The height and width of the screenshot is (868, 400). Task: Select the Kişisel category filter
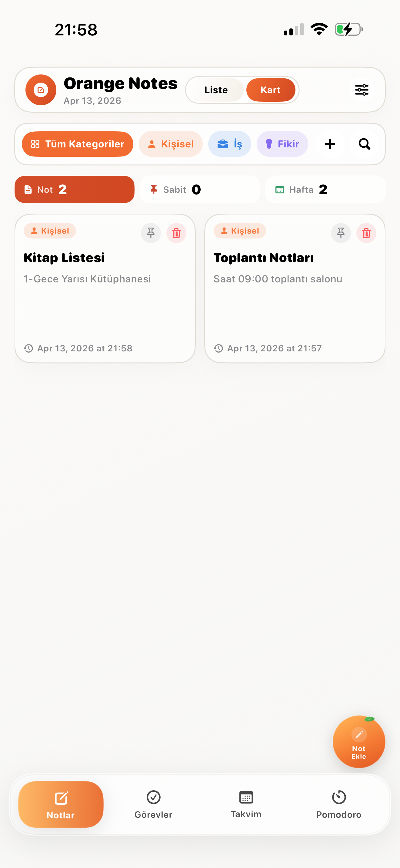[x=171, y=144]
